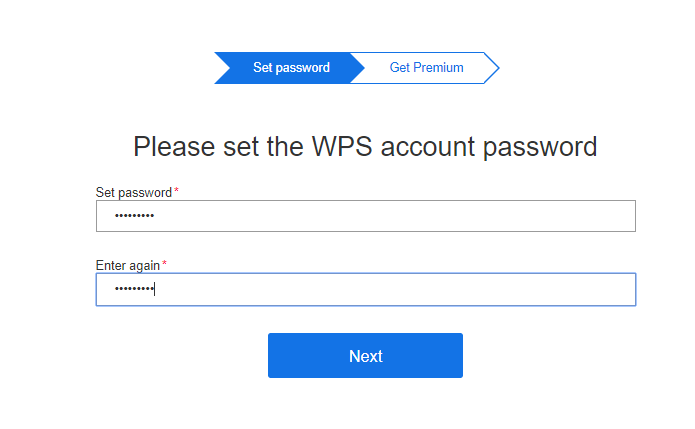Click the "Enter again" field label
The image size is (695, 429).
(x=128, y=265)
